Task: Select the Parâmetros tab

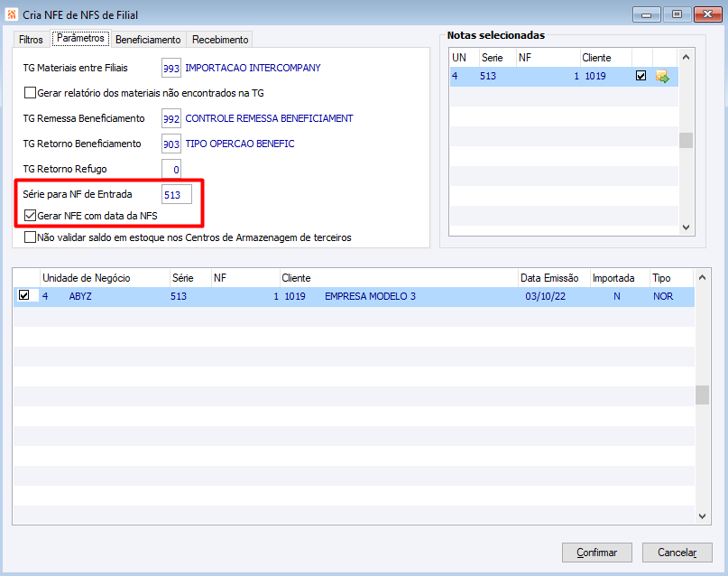Action: pyautogui.click(x=80, y=38)
